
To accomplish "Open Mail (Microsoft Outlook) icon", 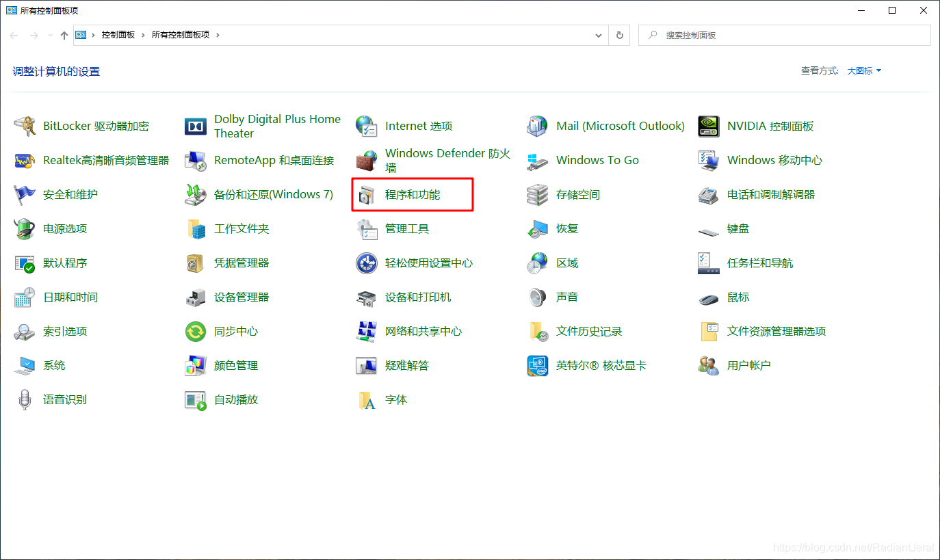I will click(538, 126).
